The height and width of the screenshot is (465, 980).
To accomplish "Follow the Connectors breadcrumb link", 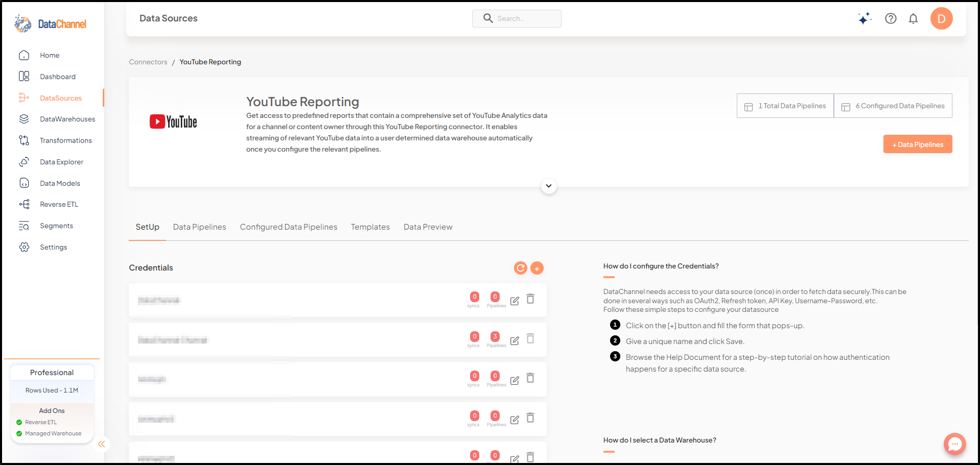I will [148, 62].
